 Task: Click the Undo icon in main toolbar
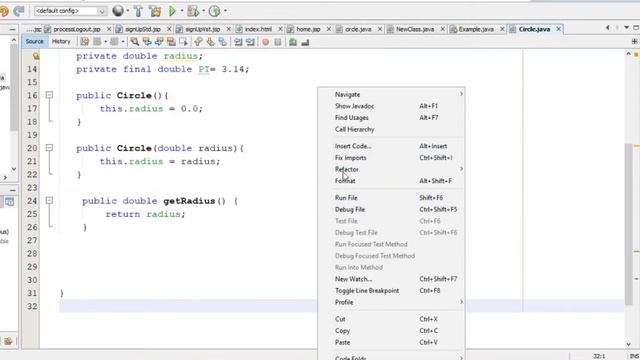(x=4, y=11)
